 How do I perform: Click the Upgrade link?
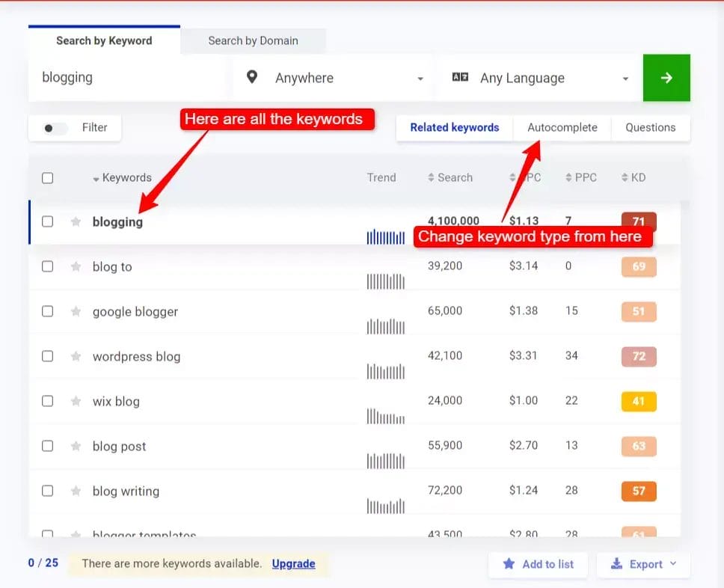tap(293, 565)
